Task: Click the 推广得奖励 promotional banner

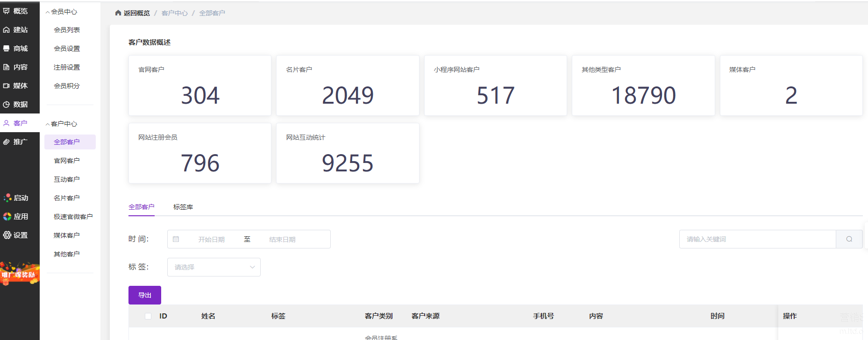Action: coord(20,273)
